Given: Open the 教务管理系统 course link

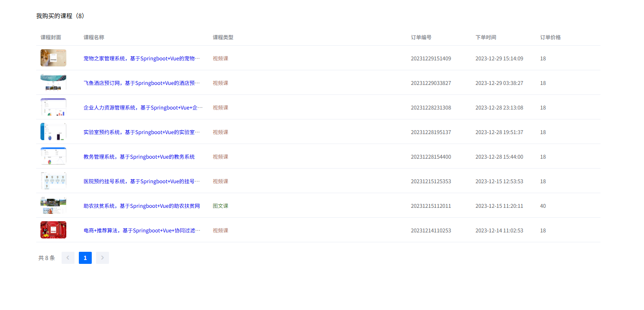Looking at the screenshot, I should pos(139,157).
